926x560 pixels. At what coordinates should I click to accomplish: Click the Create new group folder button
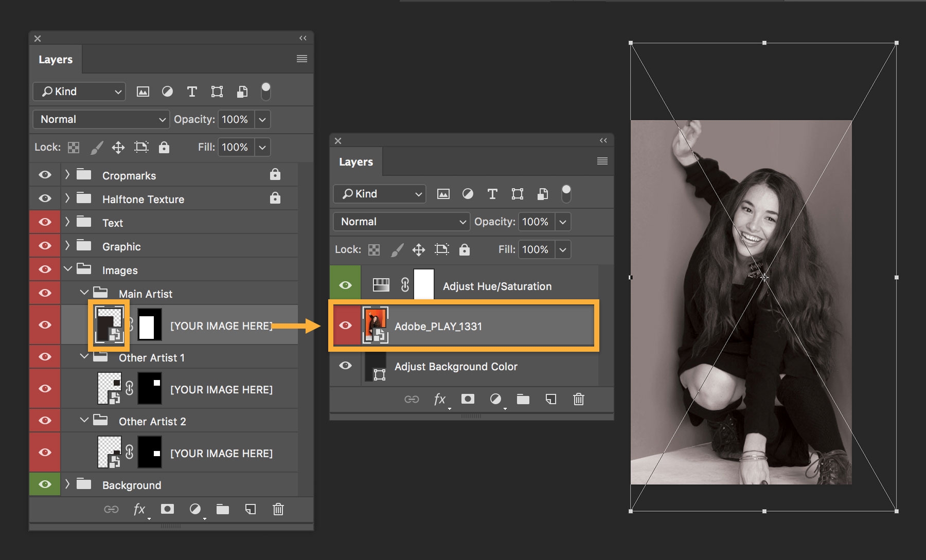tap(223, 509)
